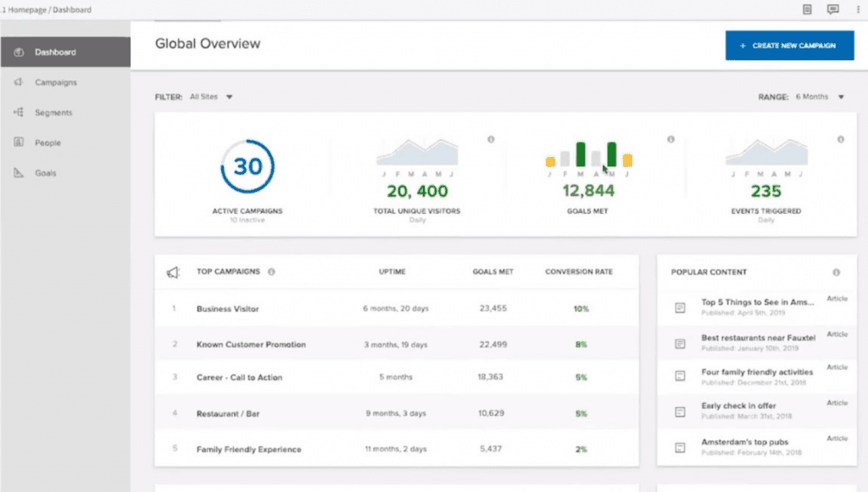868x492 pixels.
Task: Open Early check in offer article
Action: tap(738, 406)
